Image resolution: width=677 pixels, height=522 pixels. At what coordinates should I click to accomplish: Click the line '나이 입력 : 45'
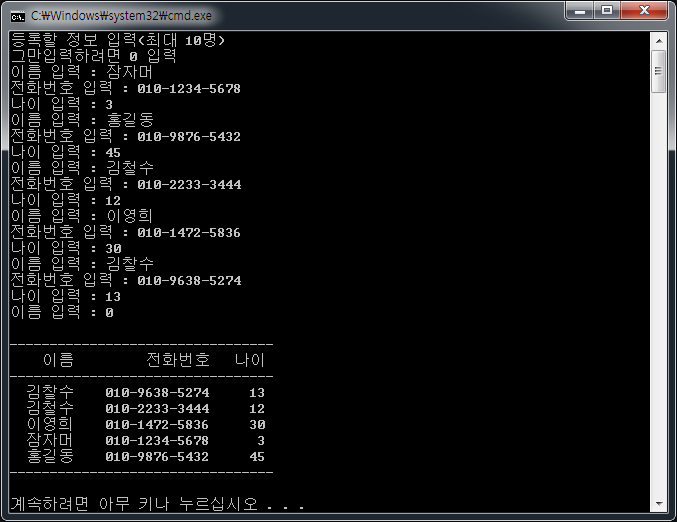click(66, 152)
